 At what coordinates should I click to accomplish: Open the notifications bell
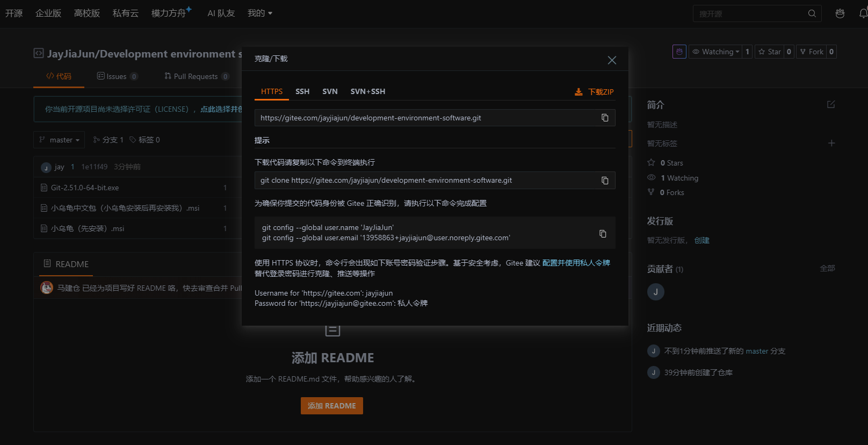863,13
